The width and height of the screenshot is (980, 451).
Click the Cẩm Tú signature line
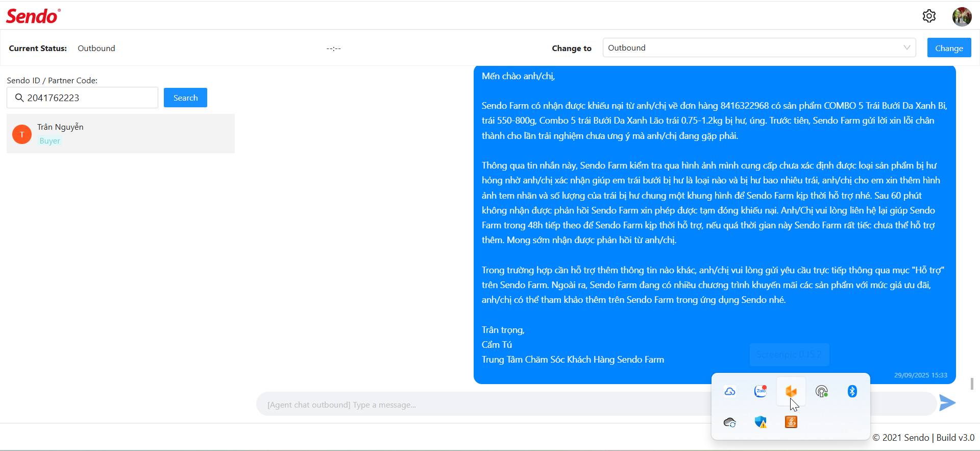pyautogui.click(x=497, y=345)
